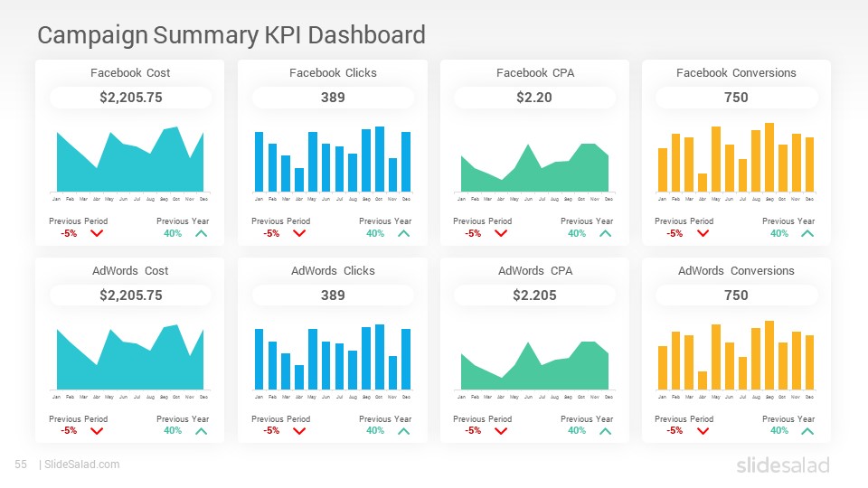Click 40% value in Facebook Clicks card
The width and height of the screenshot is (868, 488).
(374, 233)
